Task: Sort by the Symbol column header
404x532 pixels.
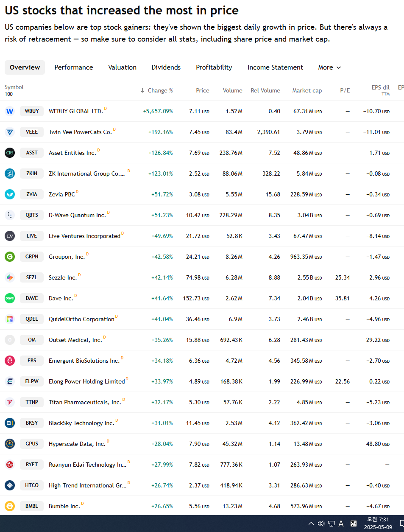Action: point(14,87)
